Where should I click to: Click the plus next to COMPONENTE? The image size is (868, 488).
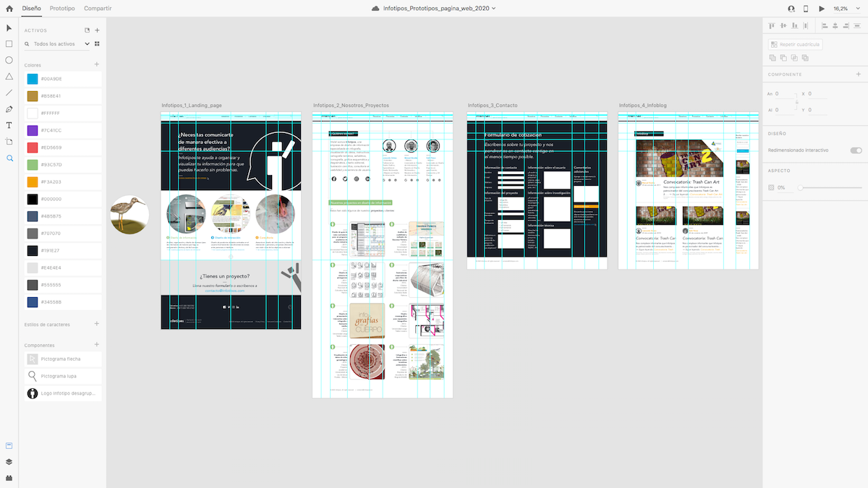point(859,74)
